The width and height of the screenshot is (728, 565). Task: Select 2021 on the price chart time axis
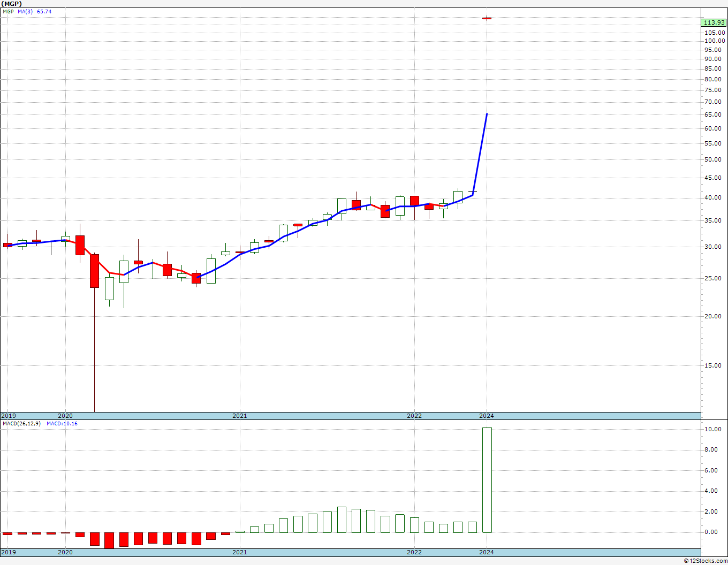coord(239,416)
